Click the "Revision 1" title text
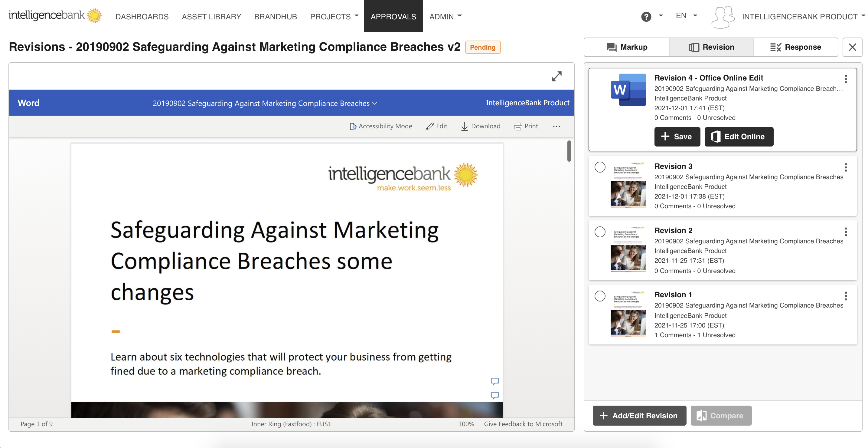The width and height of the screenshot is (868, 448). [673, 295]
